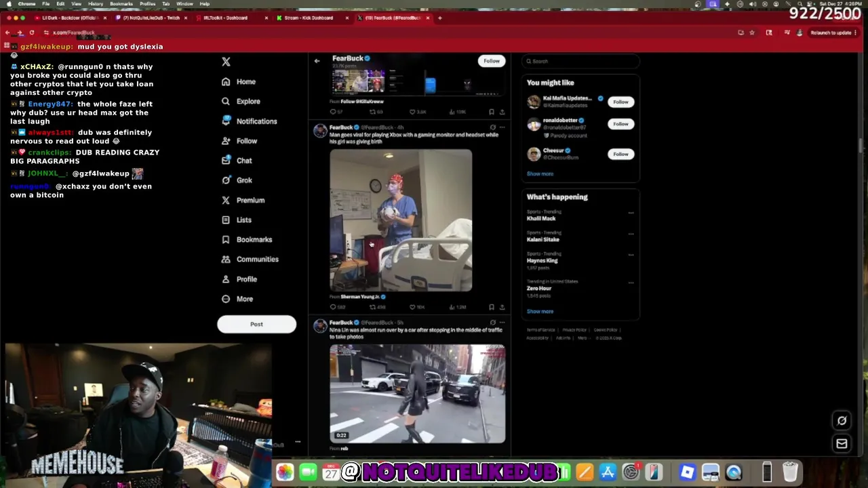Click the Grok icon on Nina Lin post

pos(492,323)
